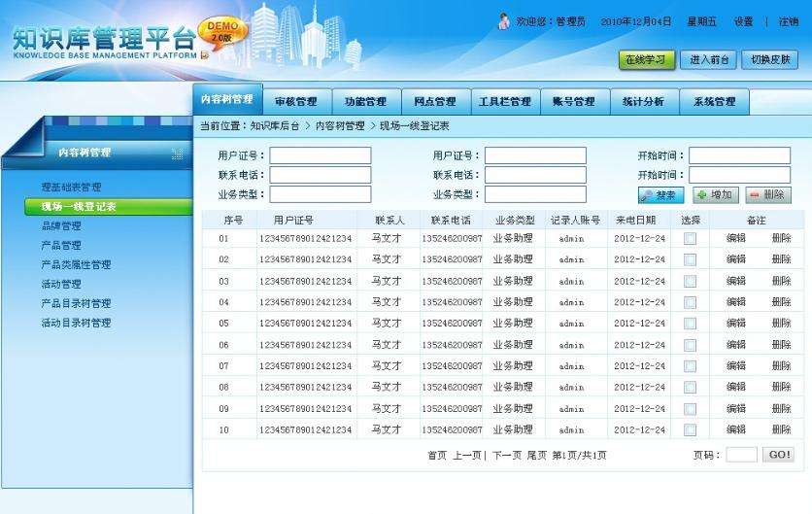Focus the first 用户证号 input field
812x514 pixels.
(x=321, y=155)
